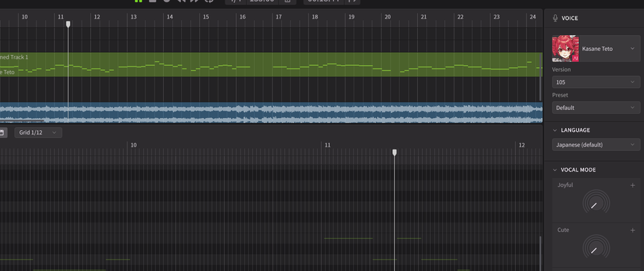Click the arrangement playhead marker near bar 11

pos(68,24)
